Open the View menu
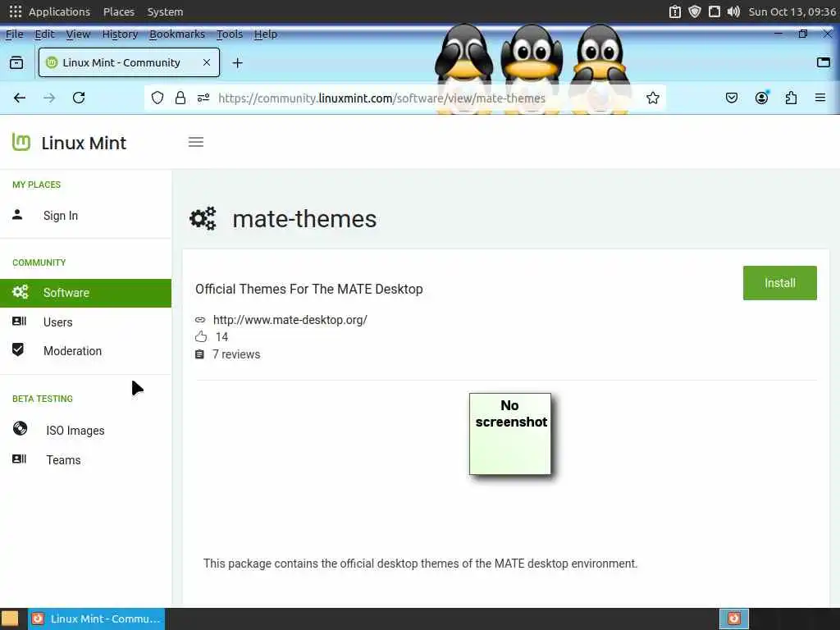Image resolution: width=840 pixels, height=630 pixels. [78, 34]
